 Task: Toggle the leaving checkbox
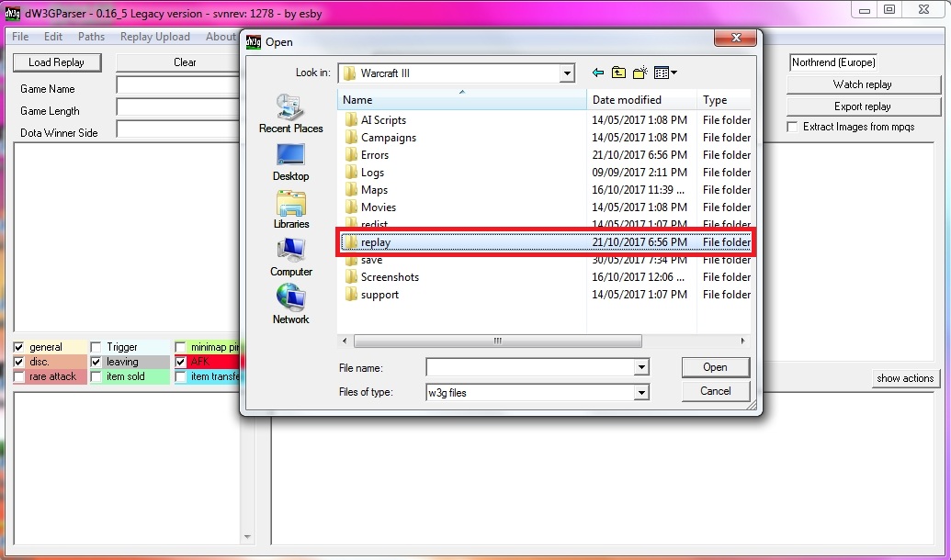tap(96, 362)
